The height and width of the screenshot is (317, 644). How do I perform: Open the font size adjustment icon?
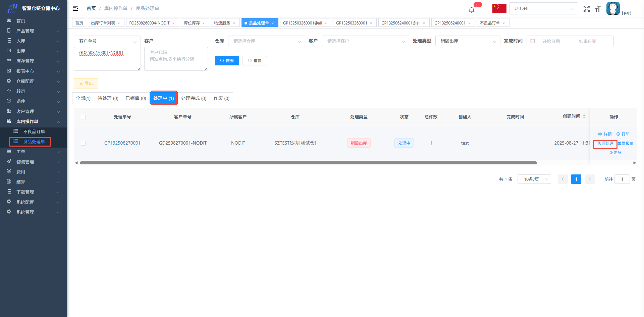pos(598,9)
